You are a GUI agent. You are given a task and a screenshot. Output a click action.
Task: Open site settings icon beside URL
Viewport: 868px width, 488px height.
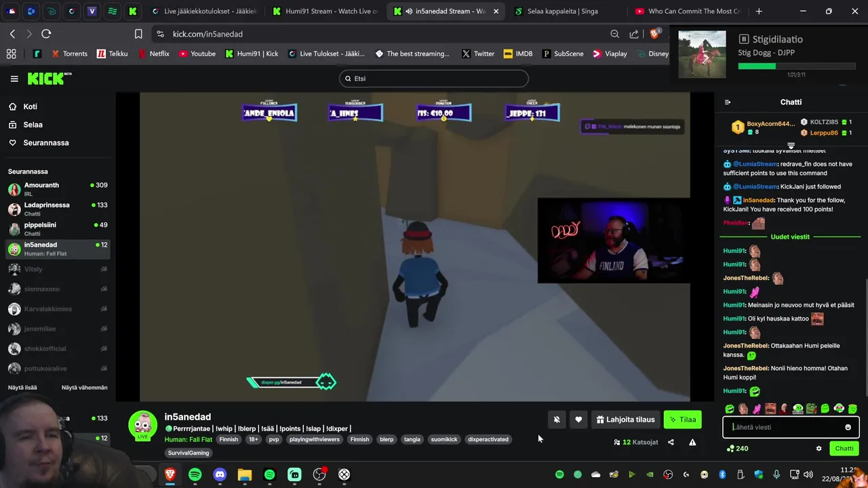tap(160, 34)
